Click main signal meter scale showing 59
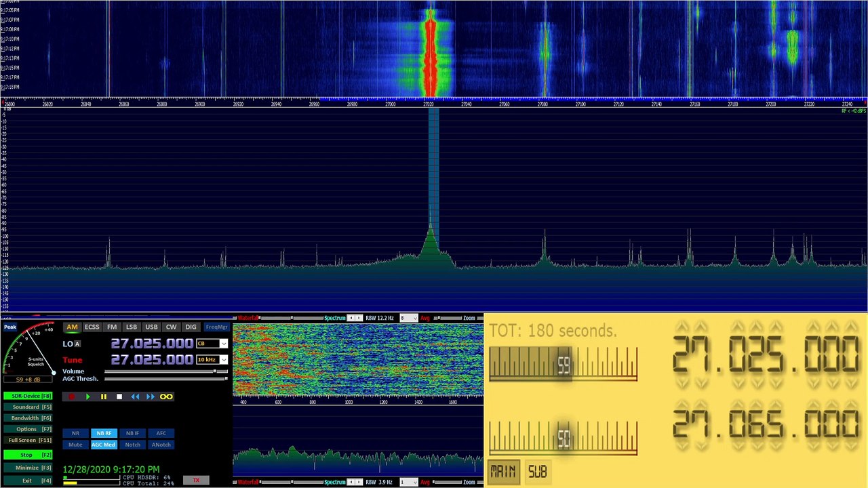Screen dimensions: 868x488 tap(564, 364)
